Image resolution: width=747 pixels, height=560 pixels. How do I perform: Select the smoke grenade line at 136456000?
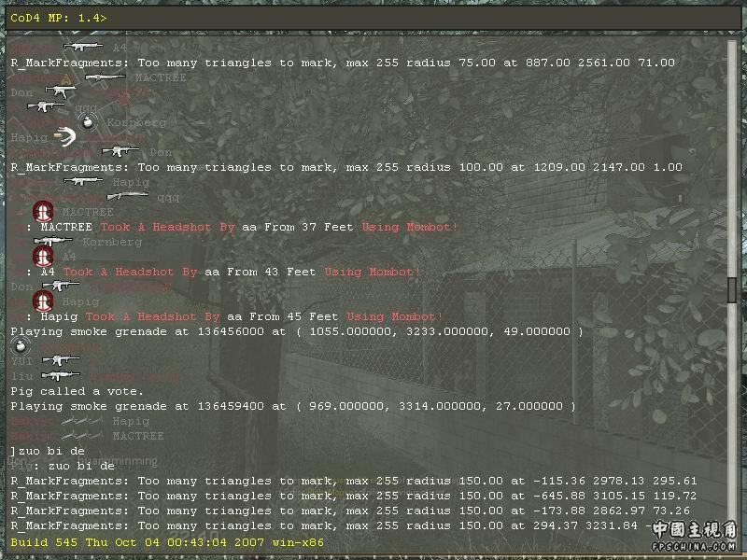297,331
